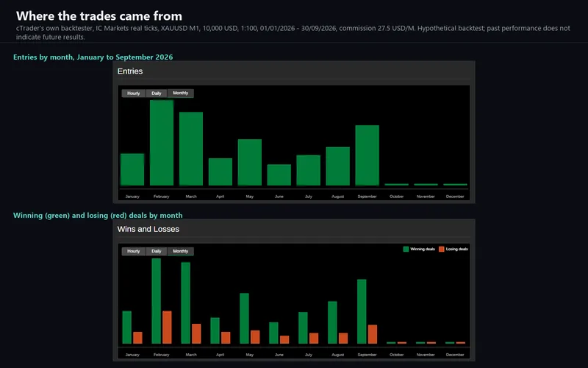The width and height of the screenshot is (588, 368).
Task: Click the Where the trades came from heading
Action: click(99, 15)
